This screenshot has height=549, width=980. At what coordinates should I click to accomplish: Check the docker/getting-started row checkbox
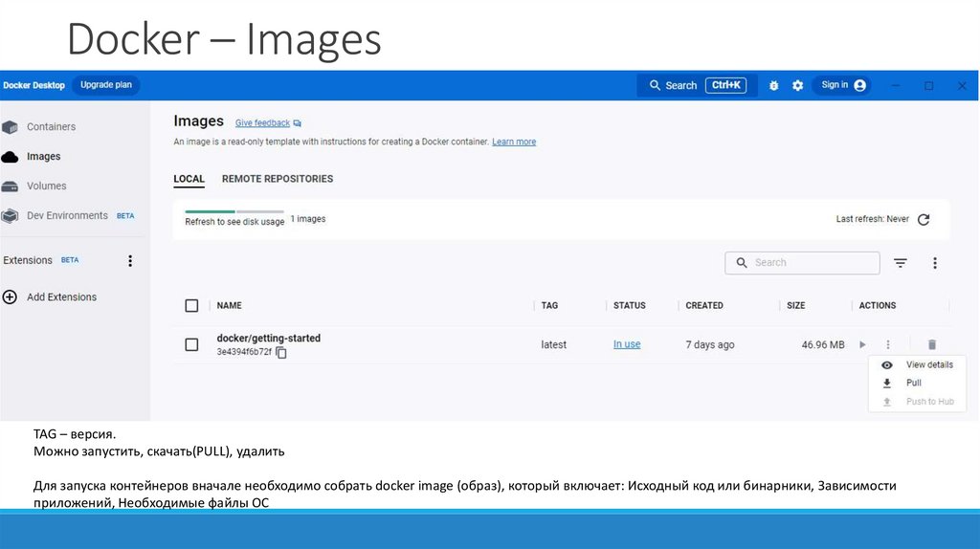pyautogui.click(x=191, y=344)
